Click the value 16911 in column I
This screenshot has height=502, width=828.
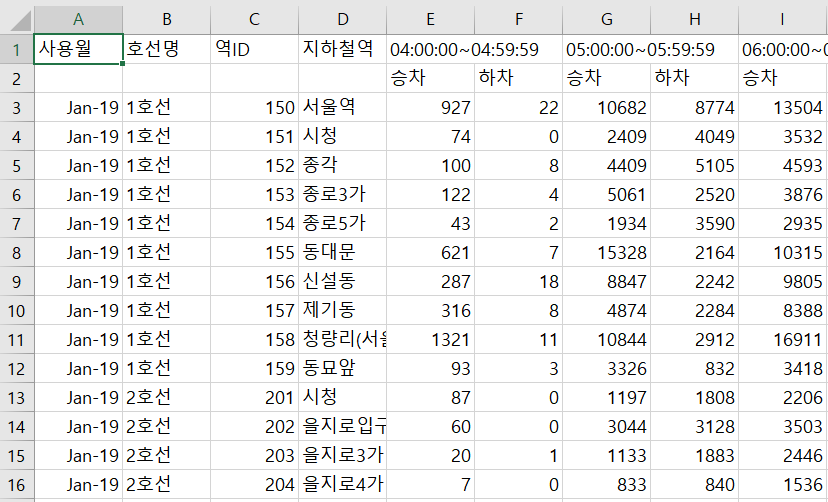783,339
